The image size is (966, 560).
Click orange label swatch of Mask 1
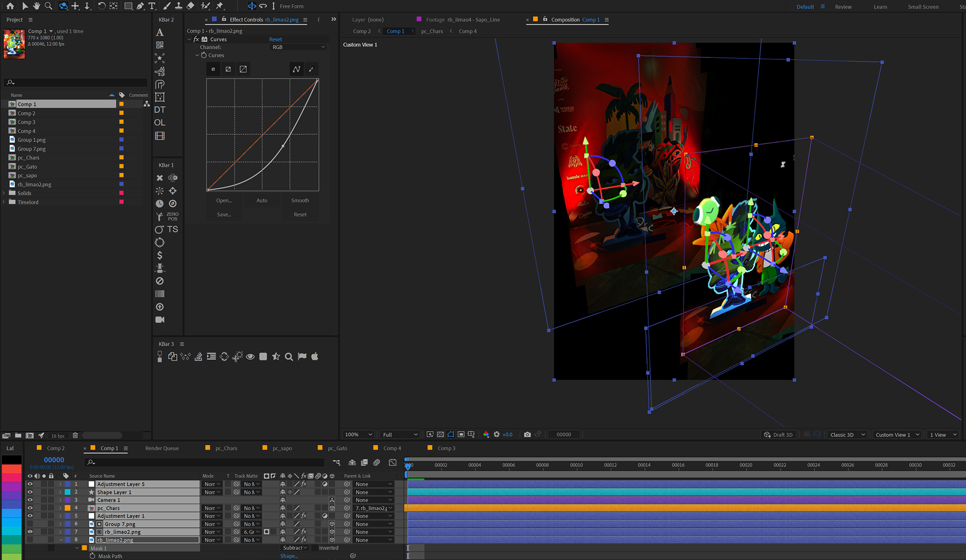coord(85,548)
